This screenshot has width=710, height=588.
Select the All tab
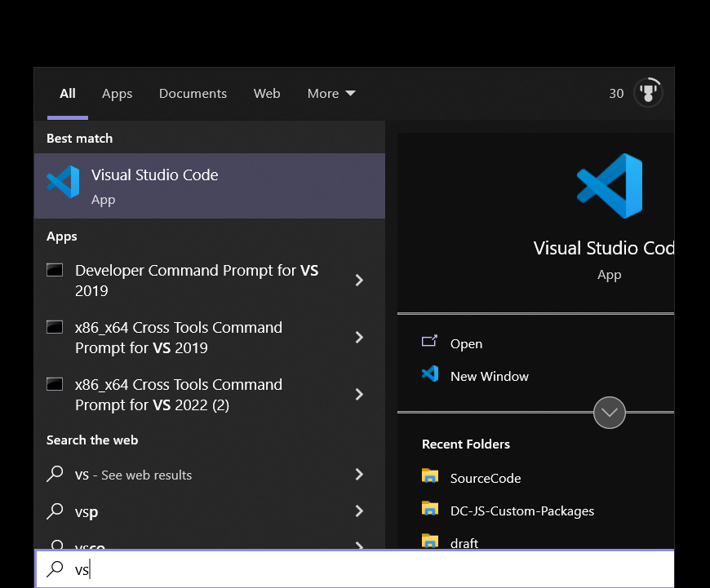[x=68, y=94]
